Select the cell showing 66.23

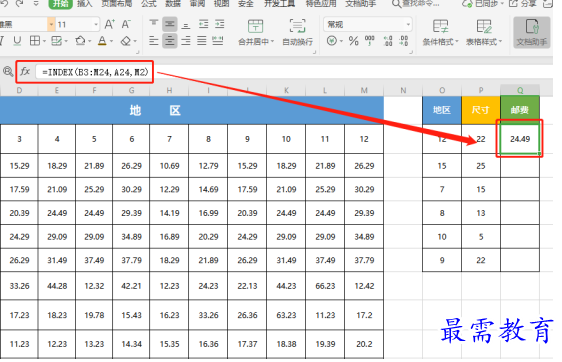(325, 286)
